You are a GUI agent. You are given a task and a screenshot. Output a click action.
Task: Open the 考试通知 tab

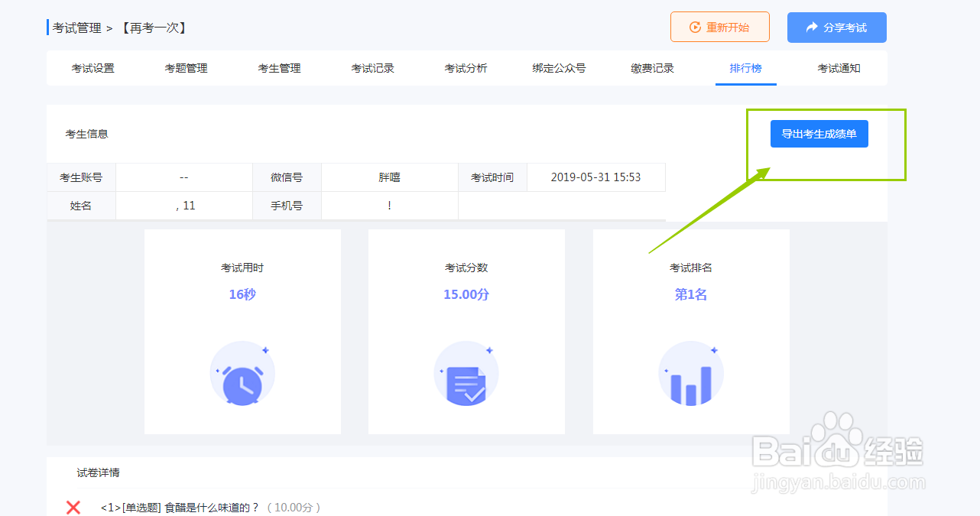[x=839, y=68]
